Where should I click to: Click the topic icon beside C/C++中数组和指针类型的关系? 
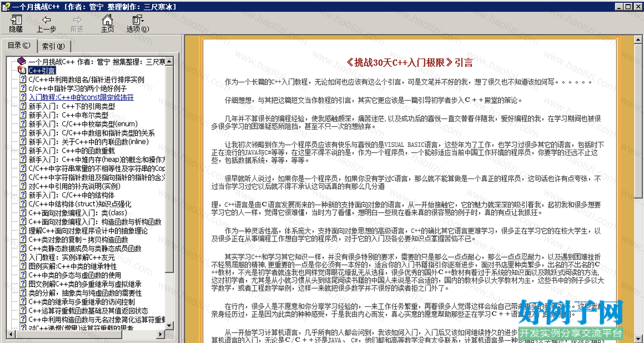(x=23, y=133)
